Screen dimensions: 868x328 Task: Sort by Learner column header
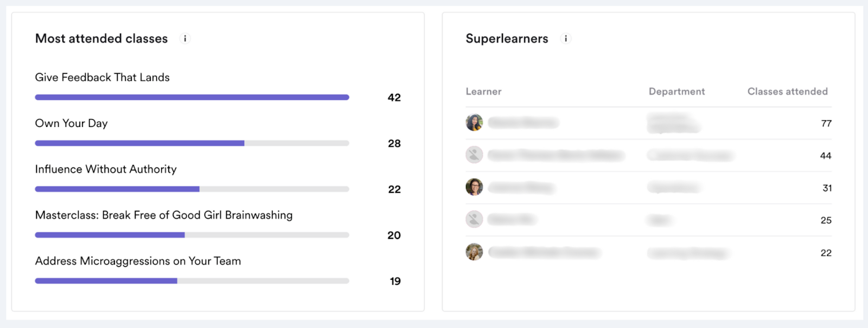click(483, 92)
